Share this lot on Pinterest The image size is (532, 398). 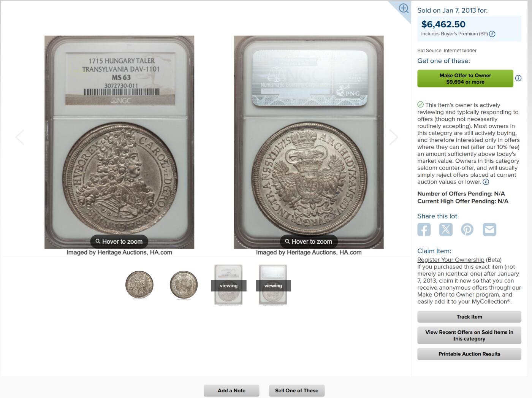(467, 230)
